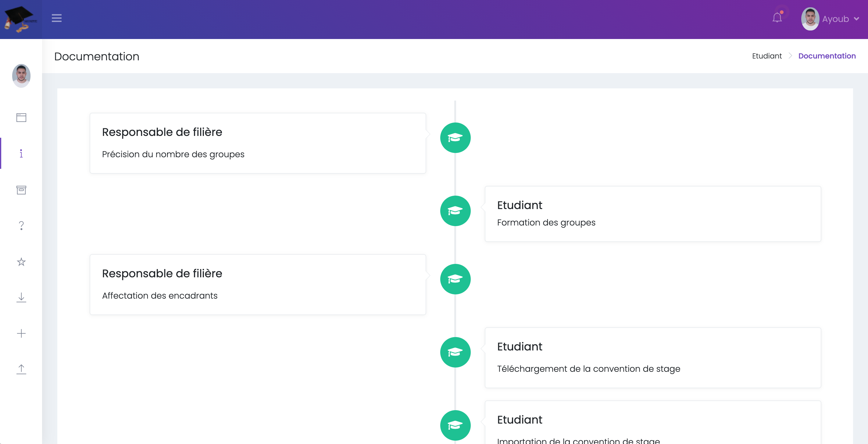Open the question mark help icon

[21, 226]
